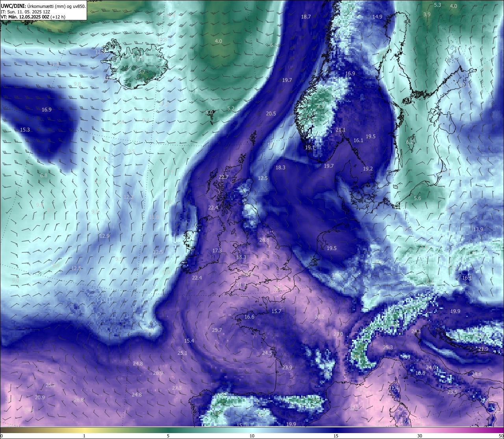504x439 pixels.
Task: Click the 3.9 value label
Action: click(427, 14)
